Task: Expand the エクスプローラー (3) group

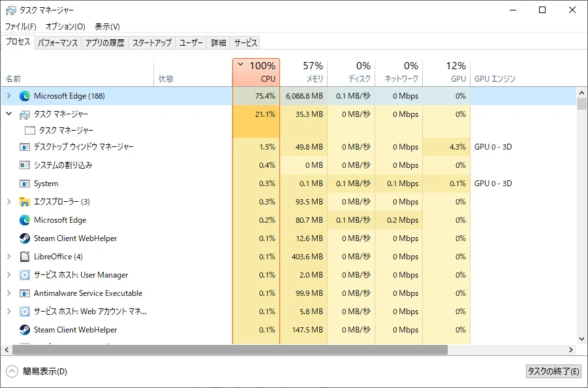Action: tap(8, 202)
